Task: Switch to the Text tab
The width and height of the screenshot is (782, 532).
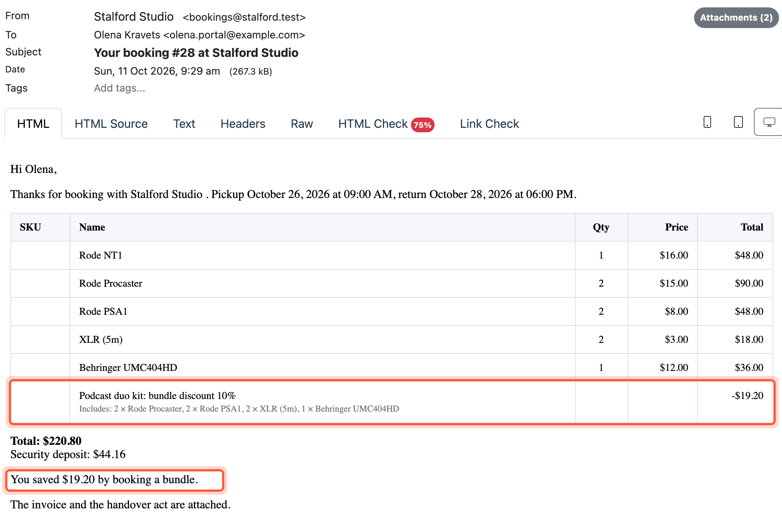Action: point(184,124)
